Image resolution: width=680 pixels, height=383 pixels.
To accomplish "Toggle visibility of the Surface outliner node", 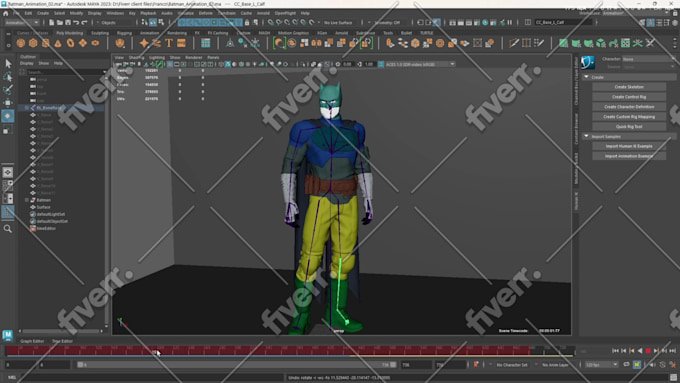I will click(33, 207).
